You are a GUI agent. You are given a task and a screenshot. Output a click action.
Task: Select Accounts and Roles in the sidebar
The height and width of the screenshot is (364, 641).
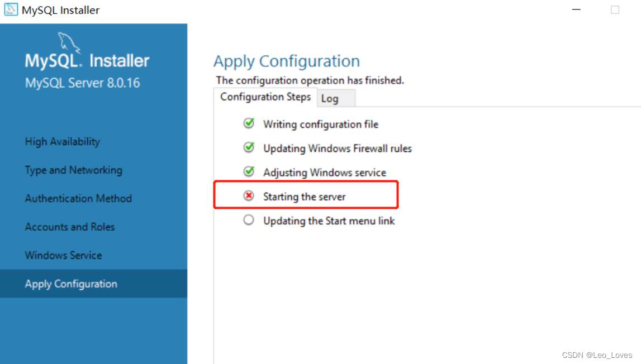coord(69,227)
